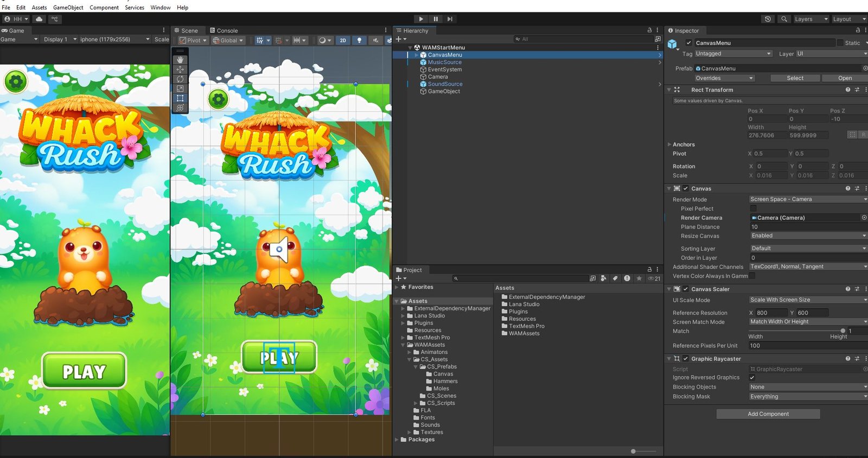Select the Hand tool in Scene view
Image resolution: width=868 pixels, height=458 pixels.
click(x=180, y=60)
